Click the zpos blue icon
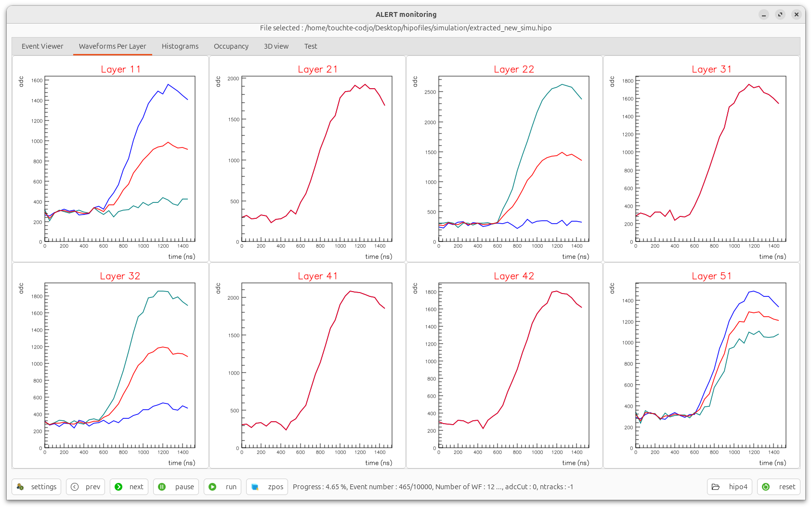Screen dimensions: 812x508 pyautogui.click(x=255, y=487)
